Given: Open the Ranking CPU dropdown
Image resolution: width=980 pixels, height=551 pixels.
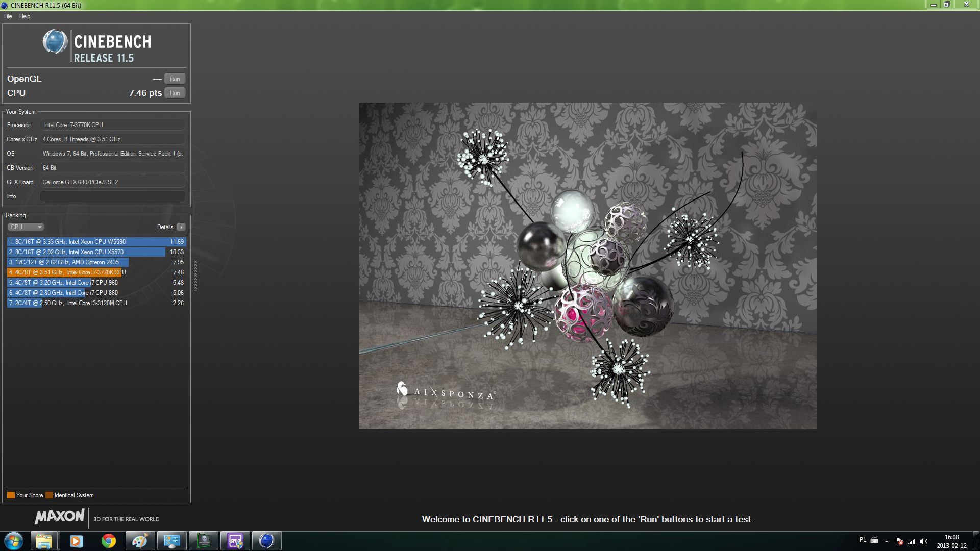Looking at the screenshot, I should (x=26, y=227).
